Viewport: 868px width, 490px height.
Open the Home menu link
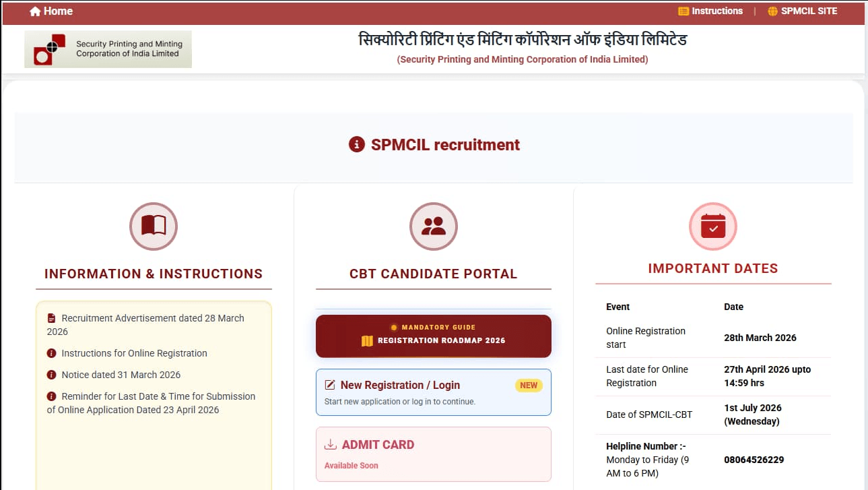tap(51, 11)
